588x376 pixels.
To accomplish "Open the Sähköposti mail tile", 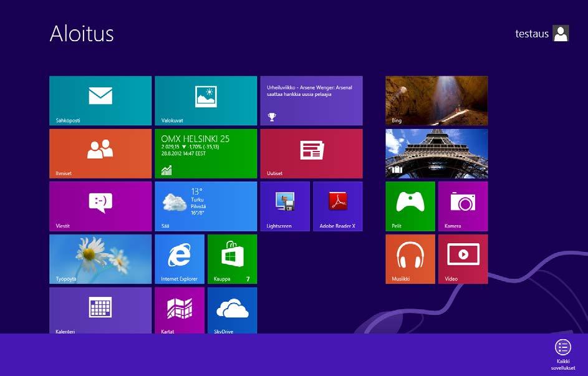I will click(100, 101).
